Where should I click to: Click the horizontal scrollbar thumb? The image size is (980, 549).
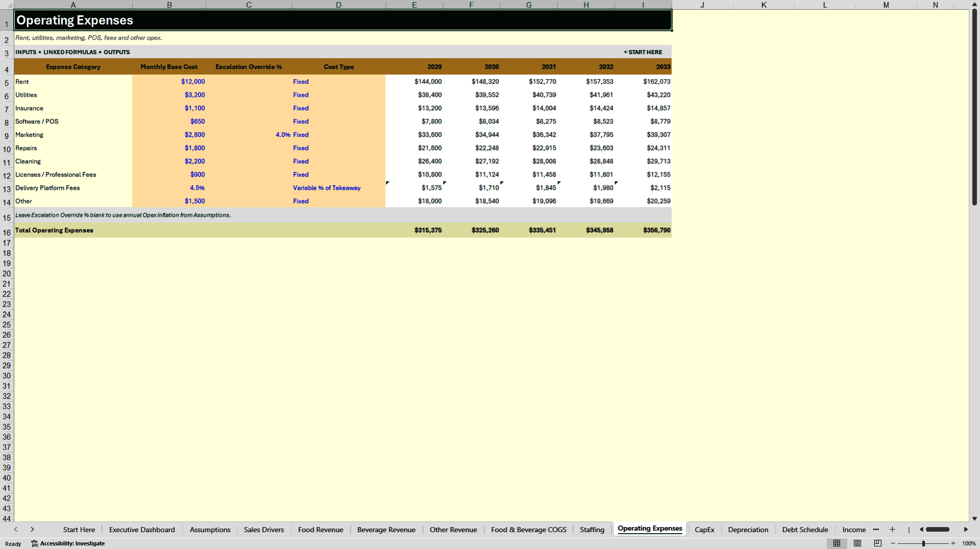(938, 530)
